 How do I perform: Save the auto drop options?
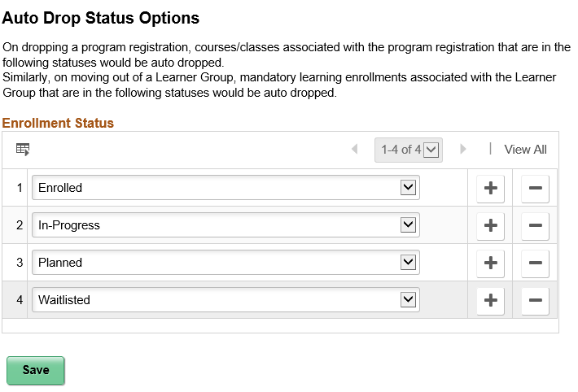point(36,370)
